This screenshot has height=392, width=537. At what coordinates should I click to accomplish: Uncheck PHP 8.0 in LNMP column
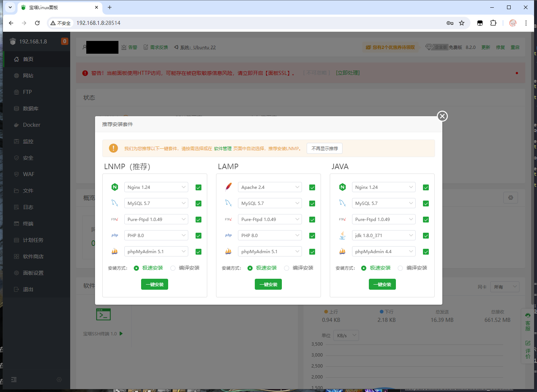click(x=198, y=236)
